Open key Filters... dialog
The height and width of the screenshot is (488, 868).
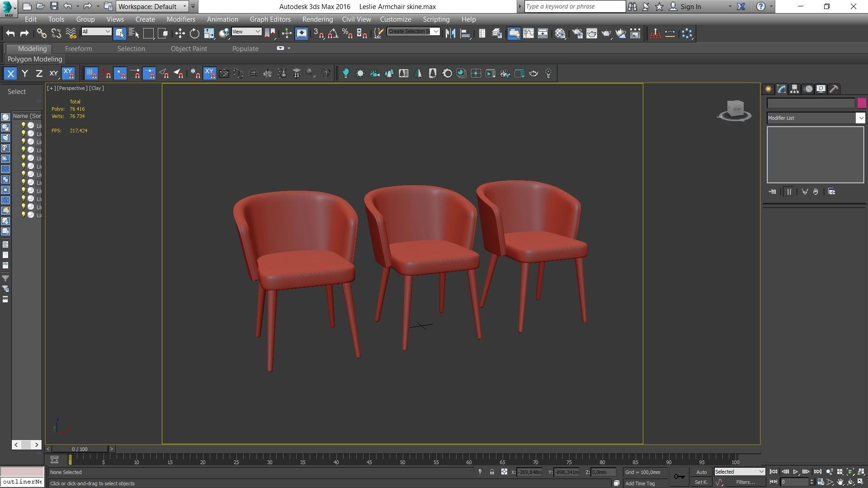pos(745,482)
